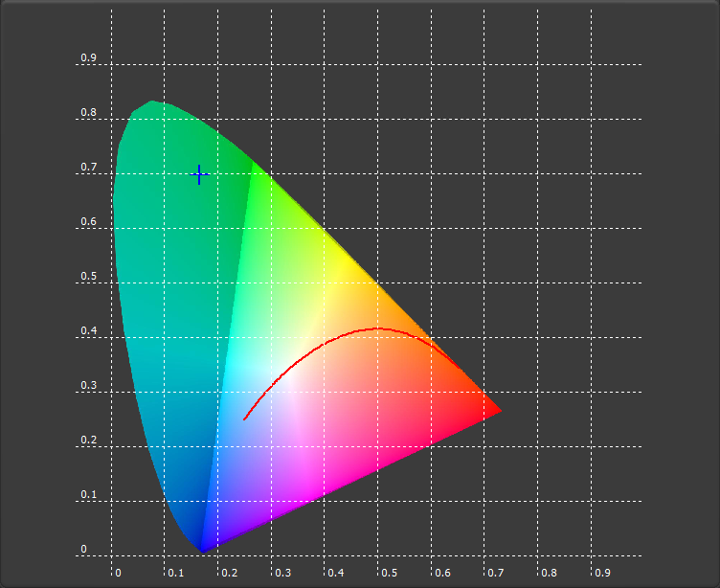720x588 pixels.
Task: Click the horizontal axis label 0.9
Action: (x=602, y=573)
